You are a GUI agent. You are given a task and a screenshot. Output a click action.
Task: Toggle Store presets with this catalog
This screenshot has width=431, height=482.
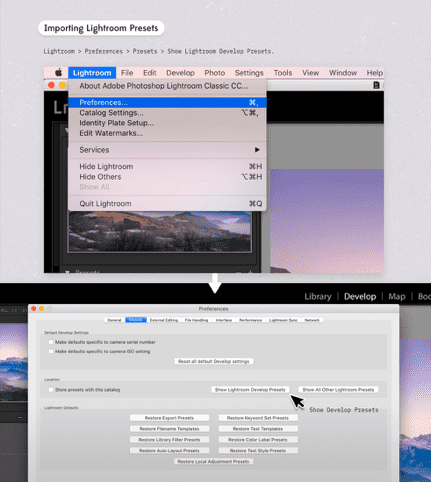(51, 390)
